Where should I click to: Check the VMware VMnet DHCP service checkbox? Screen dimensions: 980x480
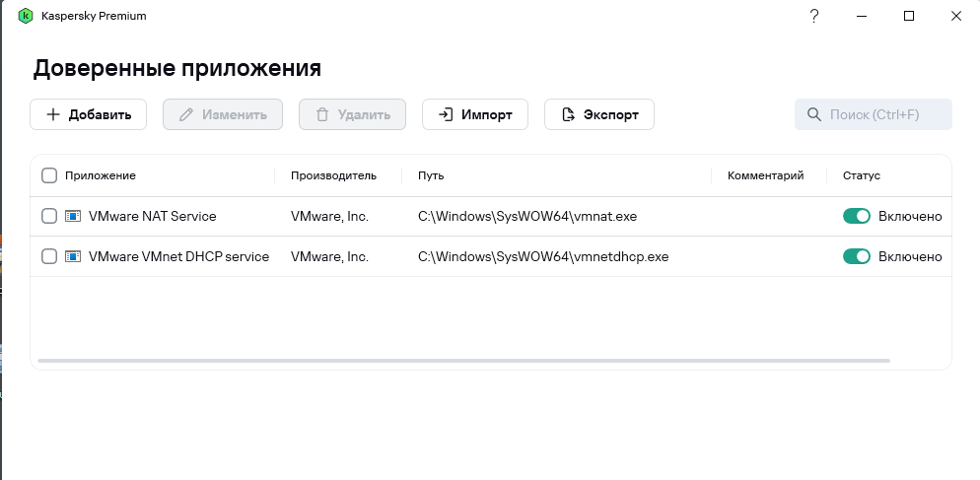point(48,256)
